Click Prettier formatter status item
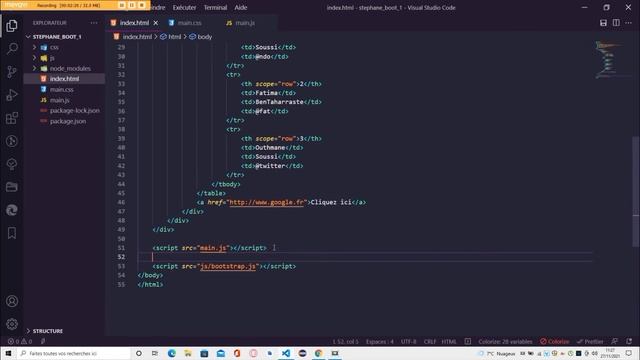Screen dimensions: 640x360 (x=590, y=342)
